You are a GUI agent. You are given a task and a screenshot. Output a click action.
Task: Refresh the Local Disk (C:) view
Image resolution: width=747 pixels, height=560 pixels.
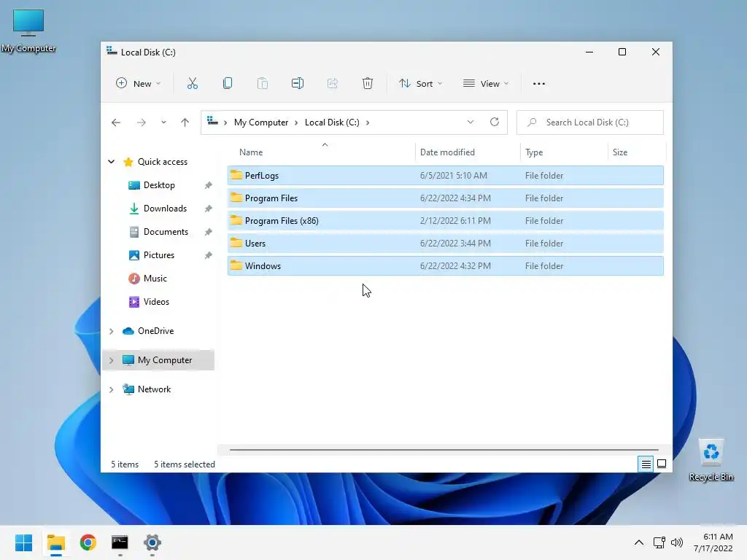tap(495, 122)
